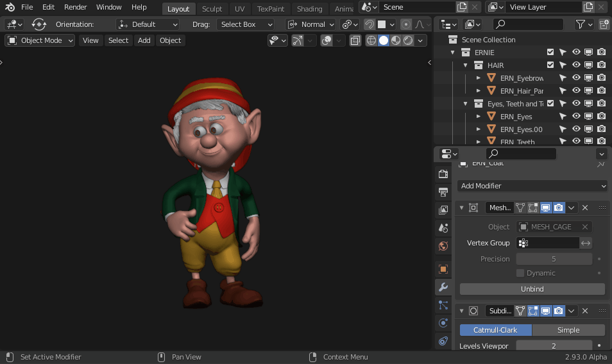Open the Particles properties tab
The image size is (612, 364).
[443, 305]
